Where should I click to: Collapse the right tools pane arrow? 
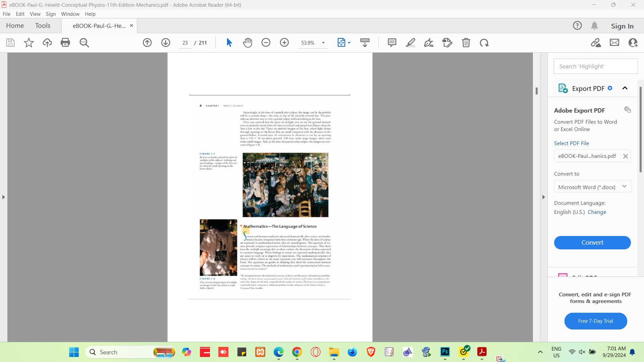(544, 197)
